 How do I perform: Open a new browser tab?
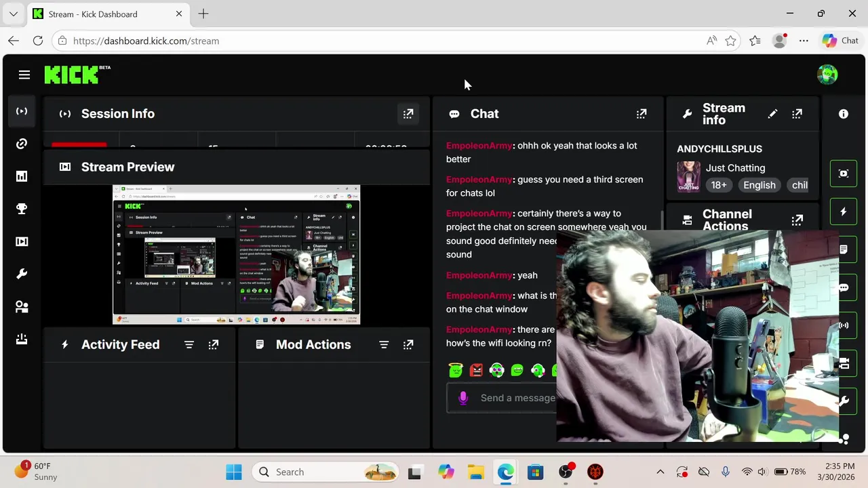point(203,14)
